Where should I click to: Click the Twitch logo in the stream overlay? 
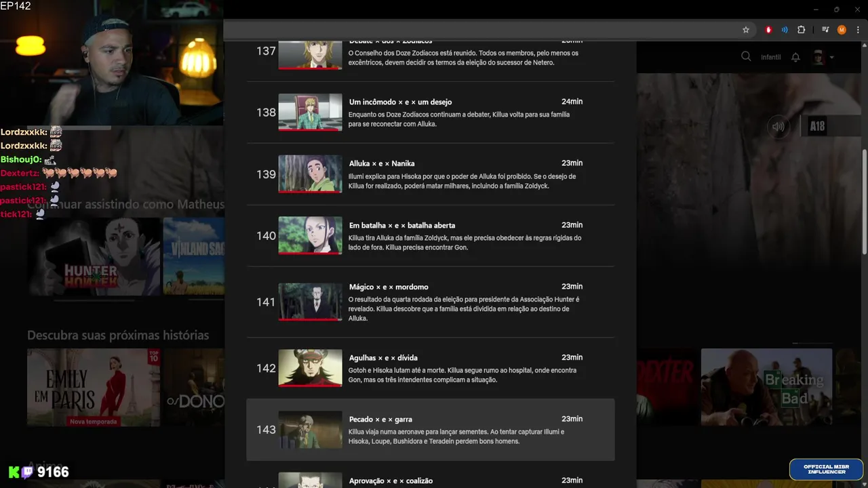pyautogui.click(x=28, y=472)
